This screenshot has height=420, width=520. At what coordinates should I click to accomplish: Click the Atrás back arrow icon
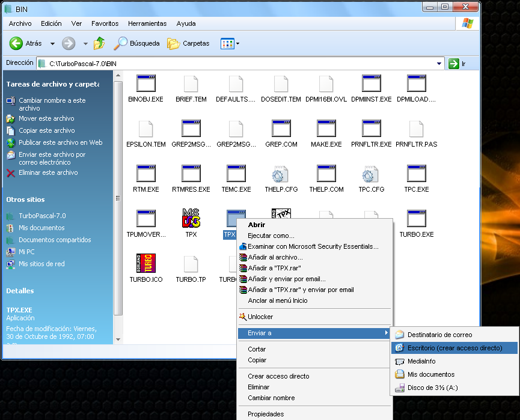[x=16, y=43]
